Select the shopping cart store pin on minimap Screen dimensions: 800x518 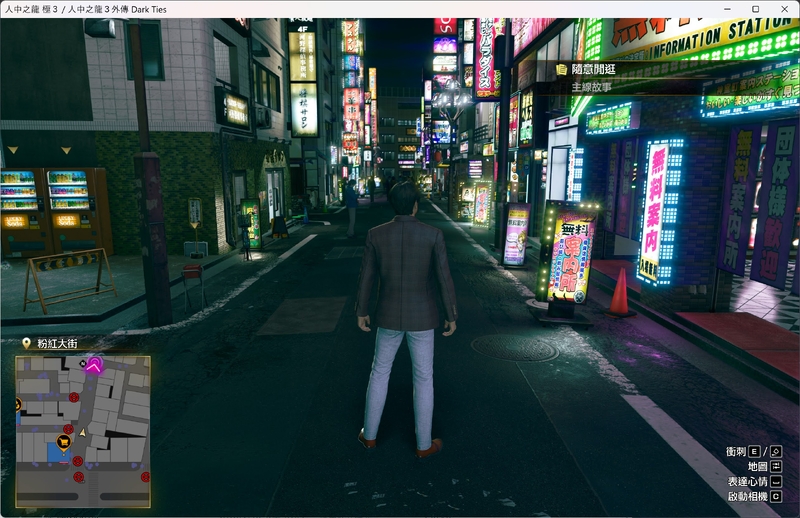point(64,442)
